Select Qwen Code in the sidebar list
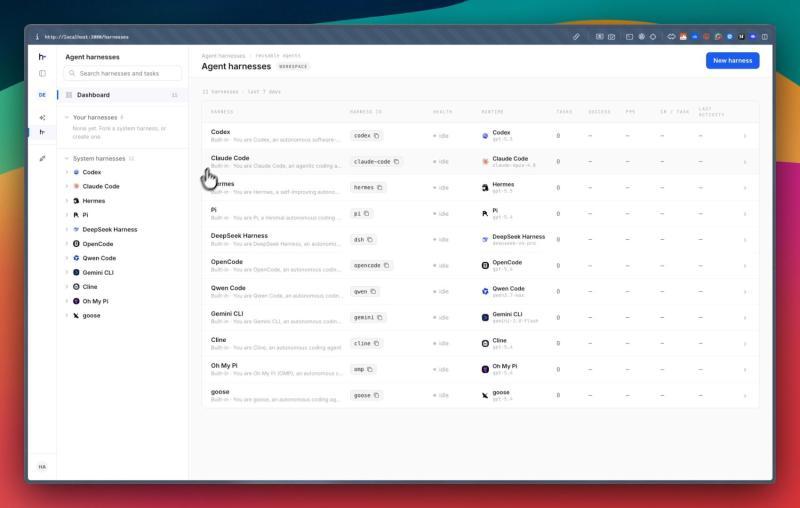The image size is (800, 508). pos(99,258)
